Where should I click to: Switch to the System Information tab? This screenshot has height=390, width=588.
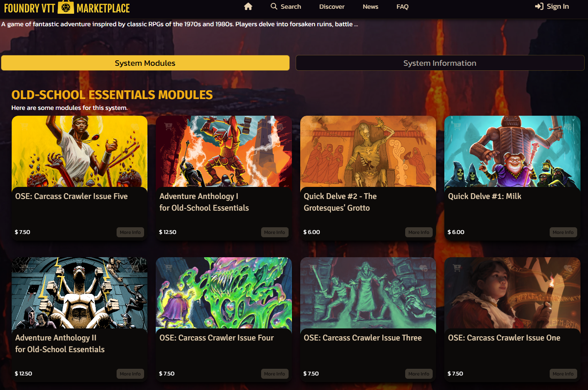pyautogui.click(x=440, y=63)
